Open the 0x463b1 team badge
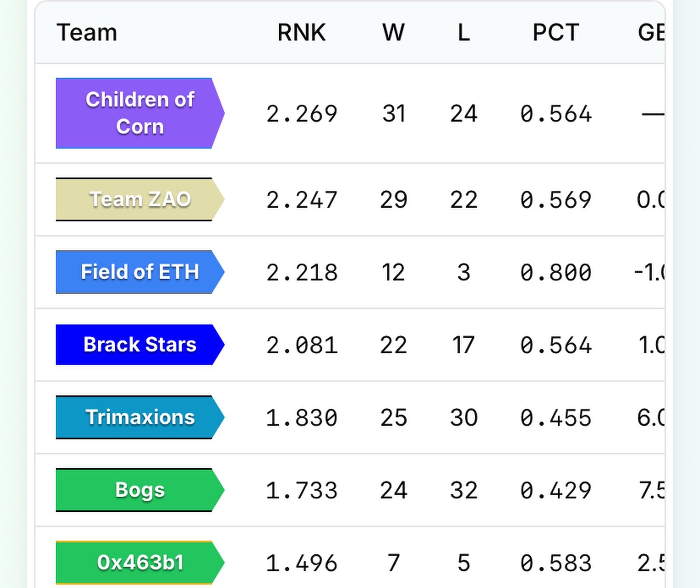This screenshot has width=700, height=588. click(140, 562)
